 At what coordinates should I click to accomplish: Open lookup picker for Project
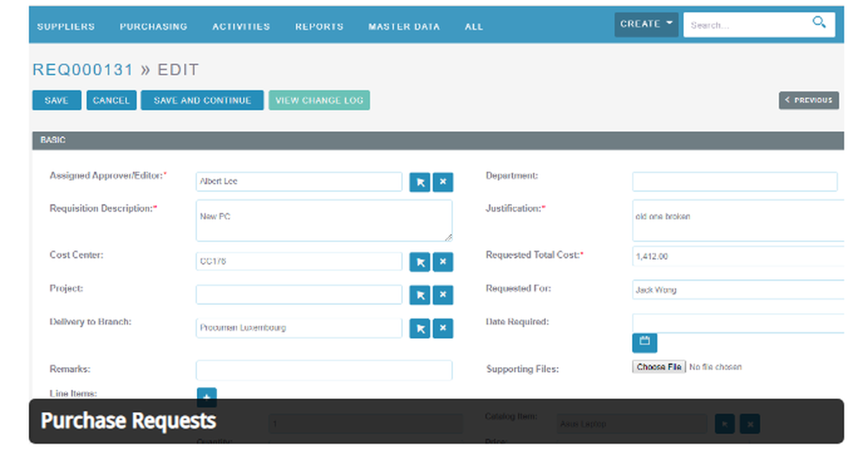419,295
